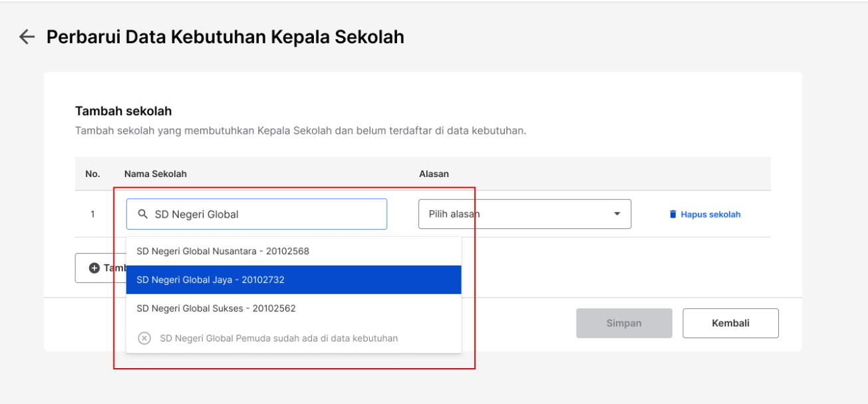Click the Nama Sekolah column header

click(156, 174)
